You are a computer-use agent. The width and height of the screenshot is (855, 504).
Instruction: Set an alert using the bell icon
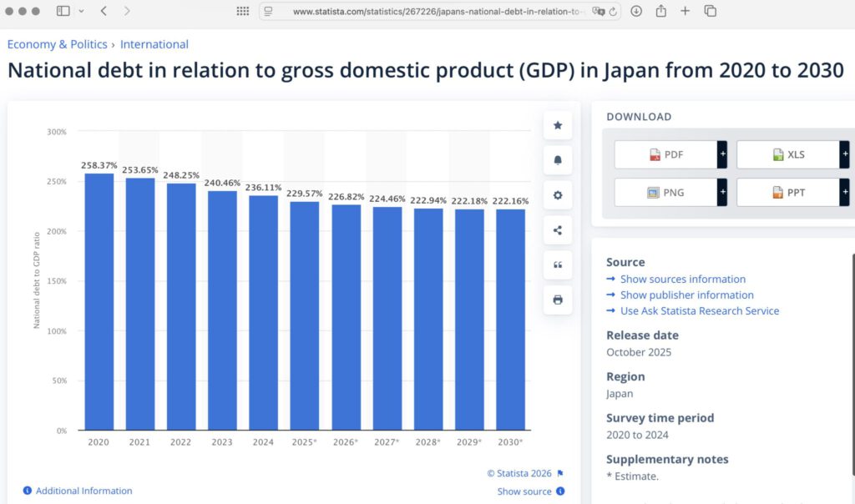(x=557, y=160)
